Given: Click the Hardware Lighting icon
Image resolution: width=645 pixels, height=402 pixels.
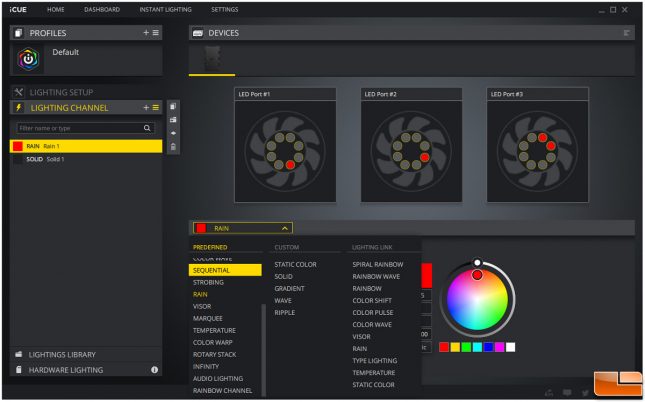Looking at the screenshot, I should [19, 369].
